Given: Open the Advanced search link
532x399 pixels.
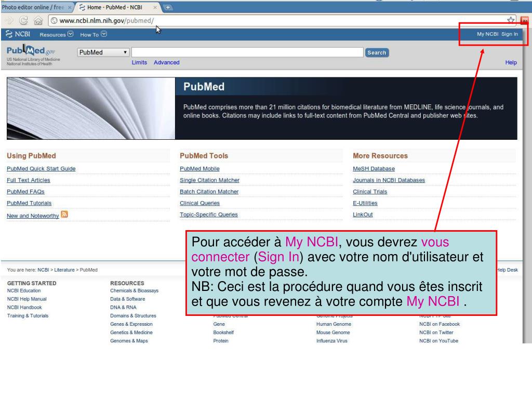Looking at the screenshot, I should pyautogui.click(x=167, y=62).
